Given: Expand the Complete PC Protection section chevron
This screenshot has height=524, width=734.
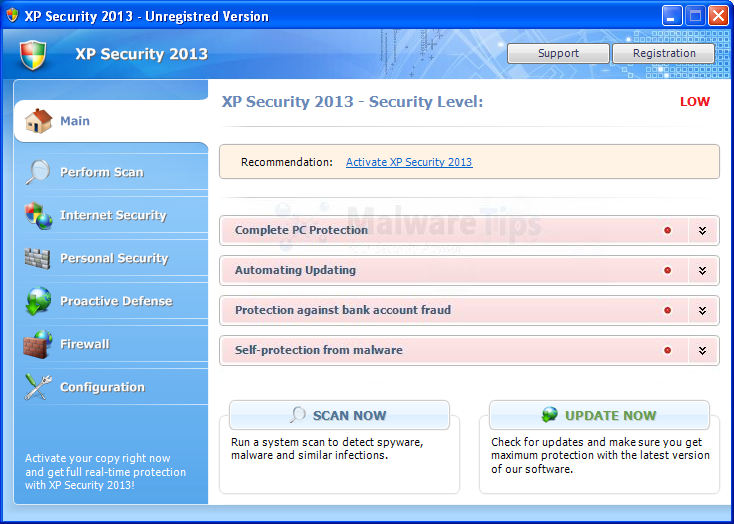Looking at the screenshot, I should (x=702, y=230).
